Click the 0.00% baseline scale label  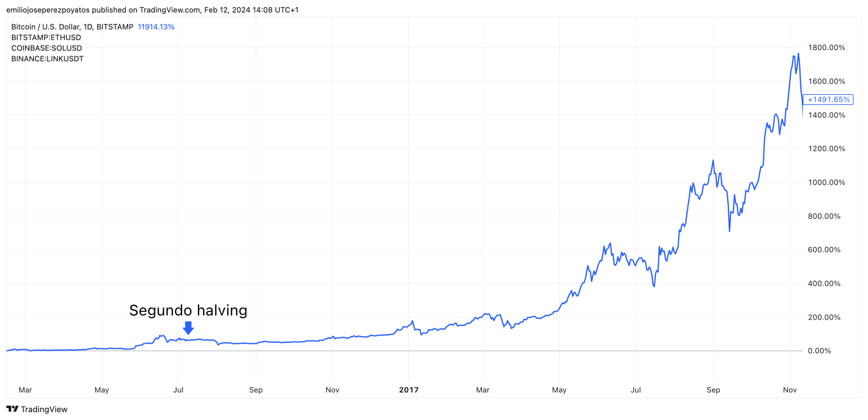pos(819,351)
